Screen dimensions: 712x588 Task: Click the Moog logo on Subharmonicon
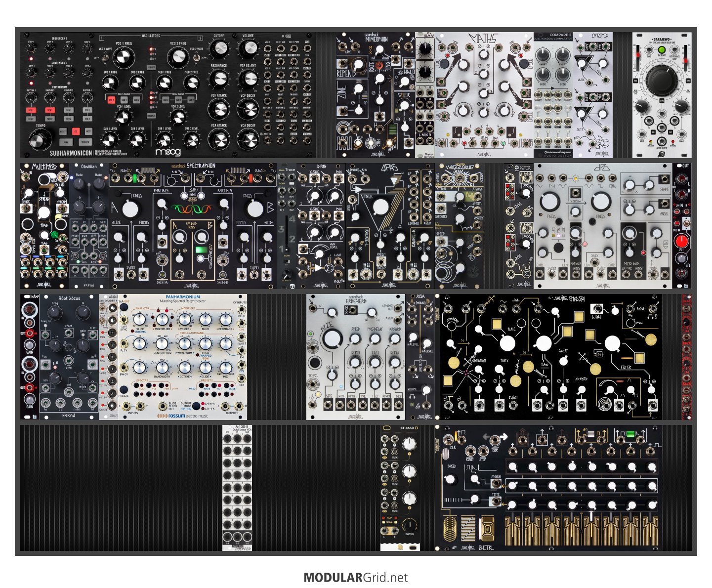click(x=168, y=152)
